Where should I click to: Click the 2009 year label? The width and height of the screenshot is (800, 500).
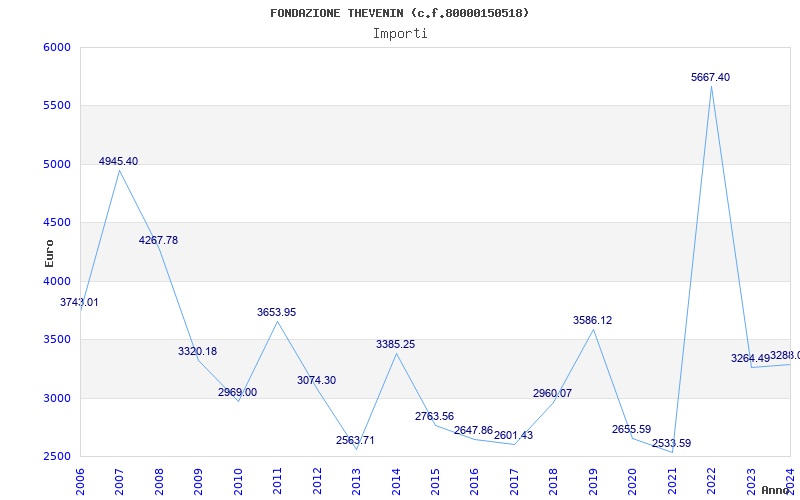click(x=198, y=481)
